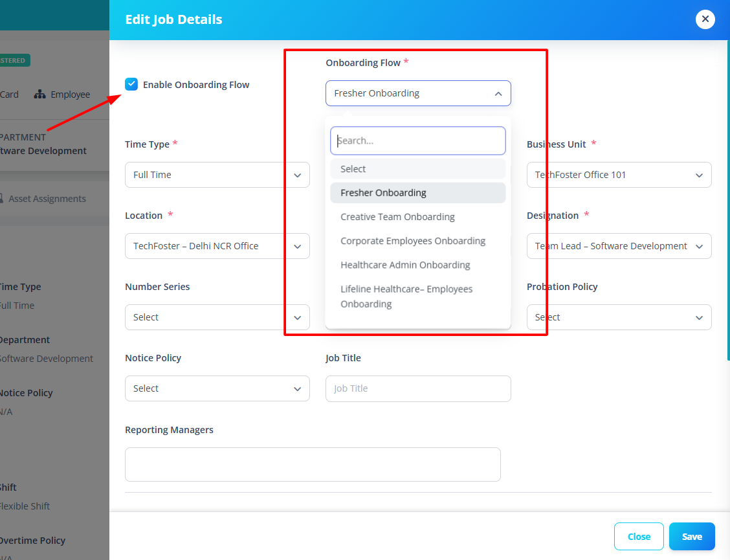Open the Business Unit dropdown

619,175
